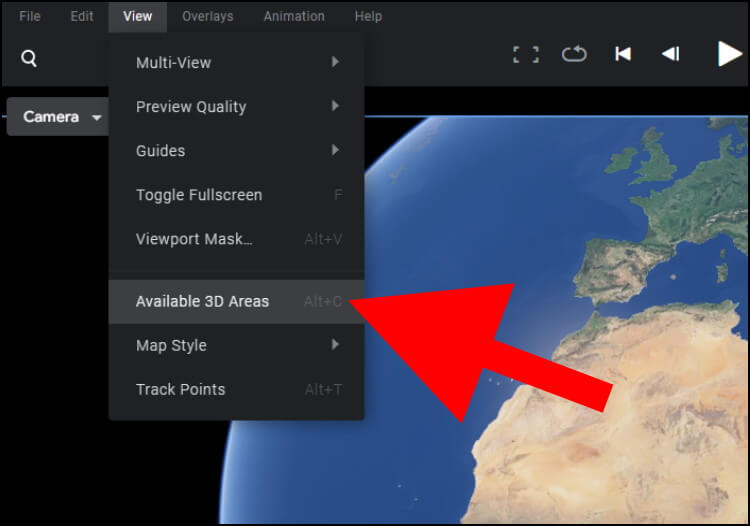Jump to start of animation
Viewport: 750px width, 526px height.
coord(623,54)
